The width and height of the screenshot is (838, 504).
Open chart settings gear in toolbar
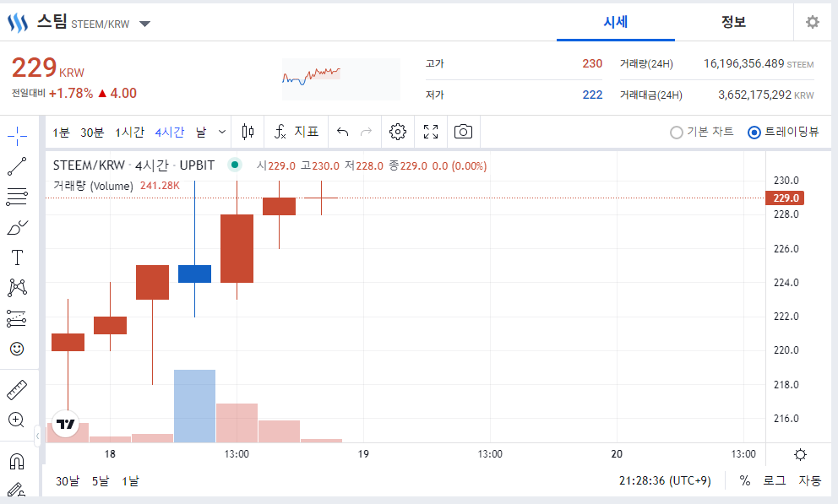[398, 132]
